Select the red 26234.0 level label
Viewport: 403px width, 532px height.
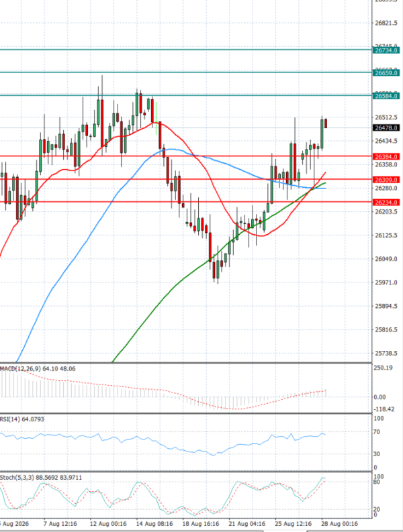tap(386, 203)
